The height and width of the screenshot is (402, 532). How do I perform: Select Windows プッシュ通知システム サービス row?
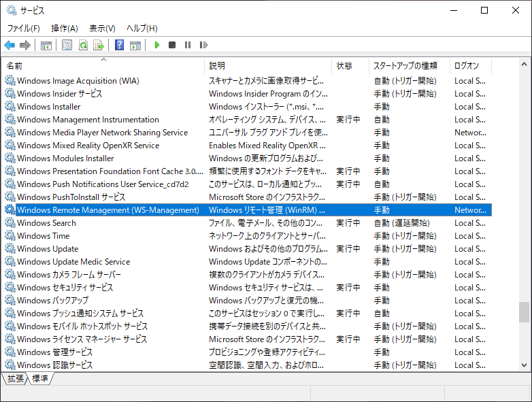(247, 313)
